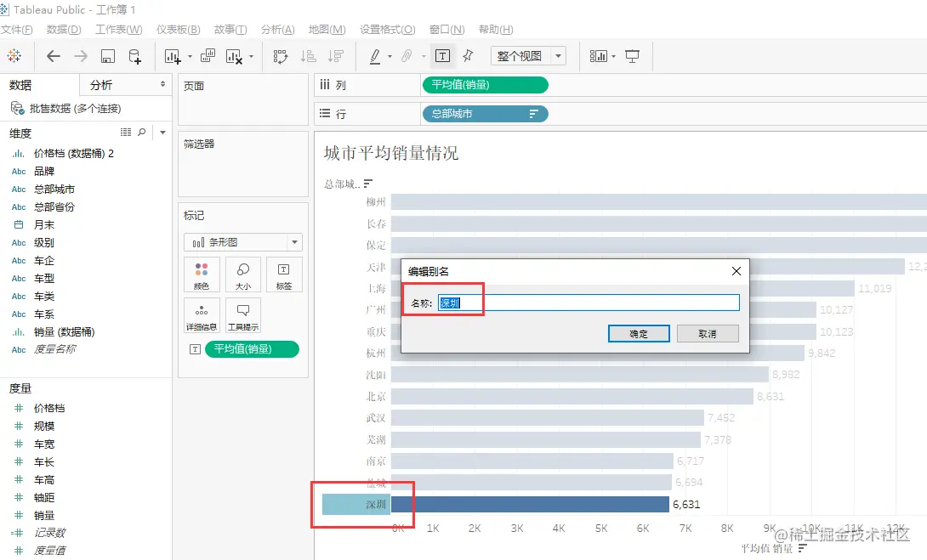Open the 数据(D) menu

coord(64,30)
